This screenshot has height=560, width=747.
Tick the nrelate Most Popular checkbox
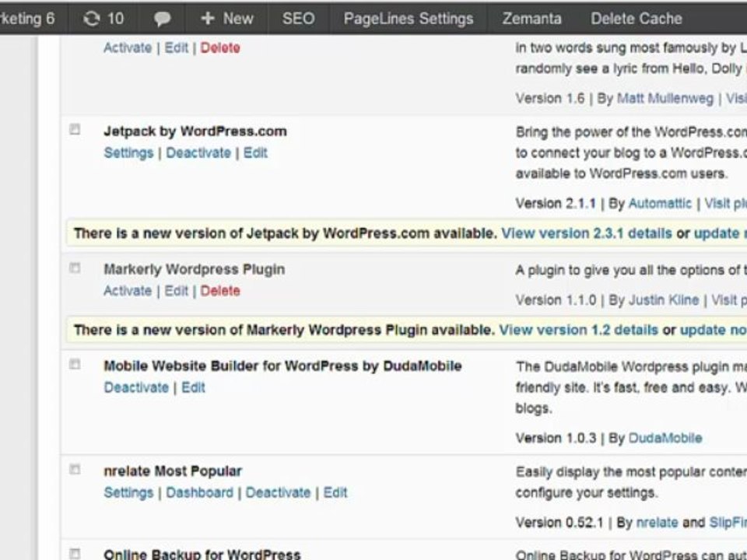pos(75,470)
